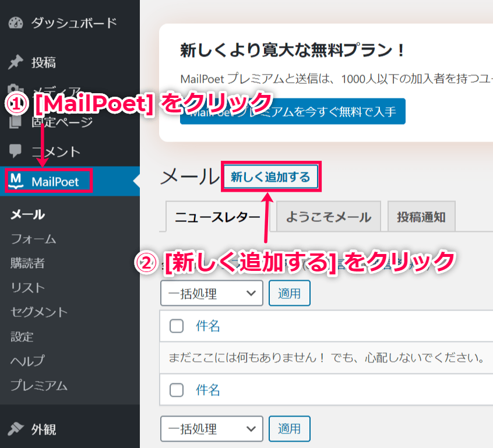Click the 新しくより寛大な無料プラン! heading
The height and width of the screenshot is (448, 493).
(293, 50)
